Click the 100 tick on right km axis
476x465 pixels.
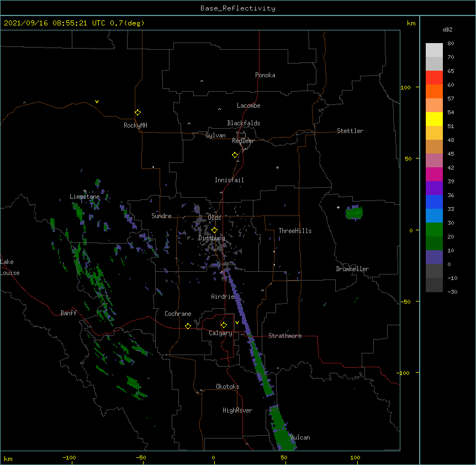[x=405, y=87]
